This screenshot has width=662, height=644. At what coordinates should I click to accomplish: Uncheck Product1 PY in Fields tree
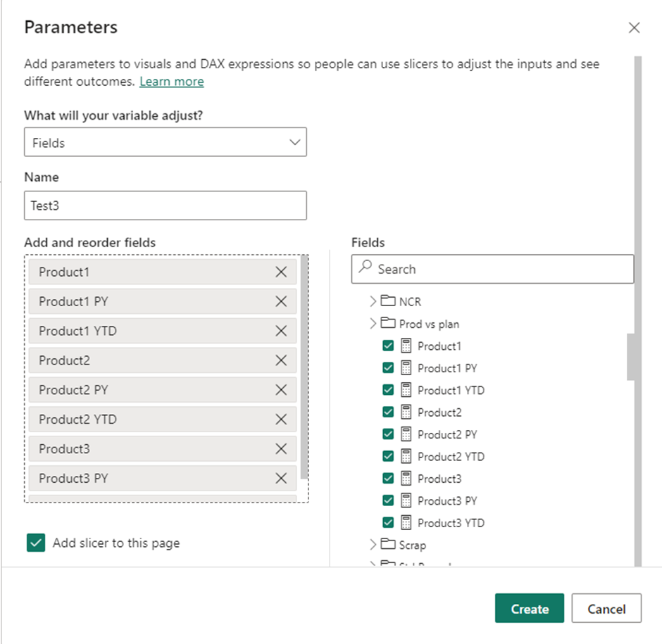point(388,367)
